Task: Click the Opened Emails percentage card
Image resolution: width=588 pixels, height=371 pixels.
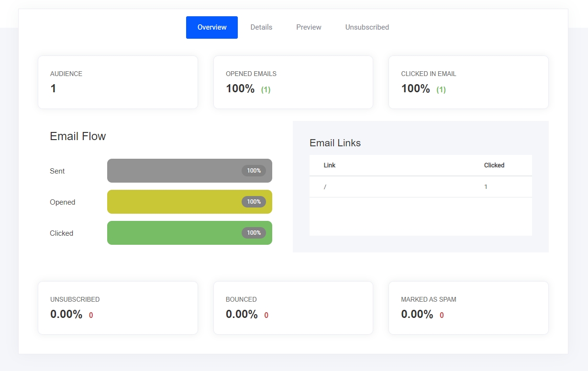Action: pyautogui.click(x=293, y=82)
